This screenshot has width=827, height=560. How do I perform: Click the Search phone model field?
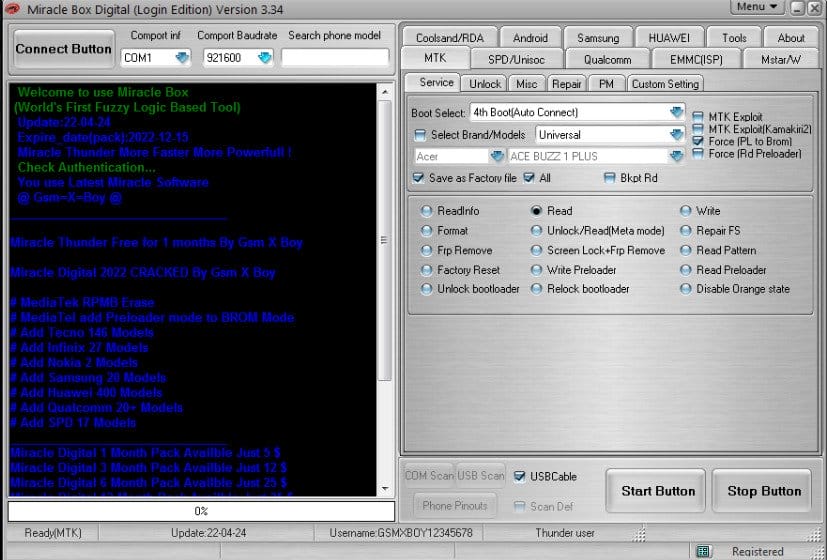click(x=335, y=57)
